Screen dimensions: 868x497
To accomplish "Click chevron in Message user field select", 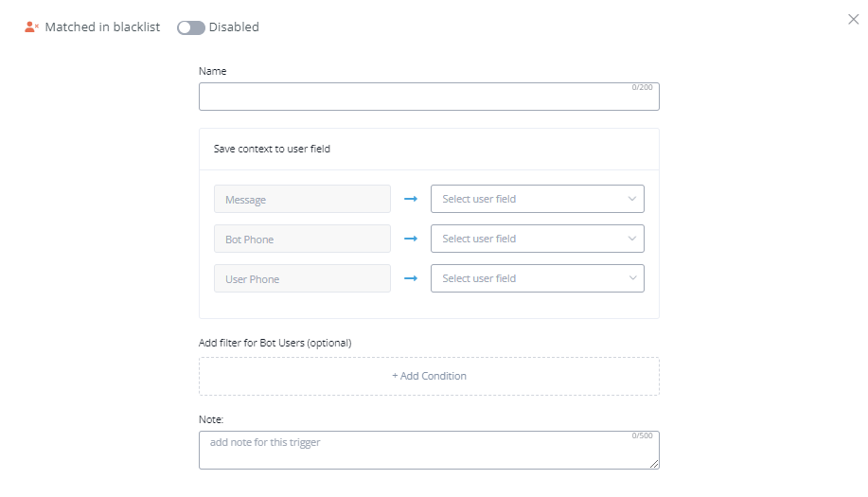I will pos(632,199).
